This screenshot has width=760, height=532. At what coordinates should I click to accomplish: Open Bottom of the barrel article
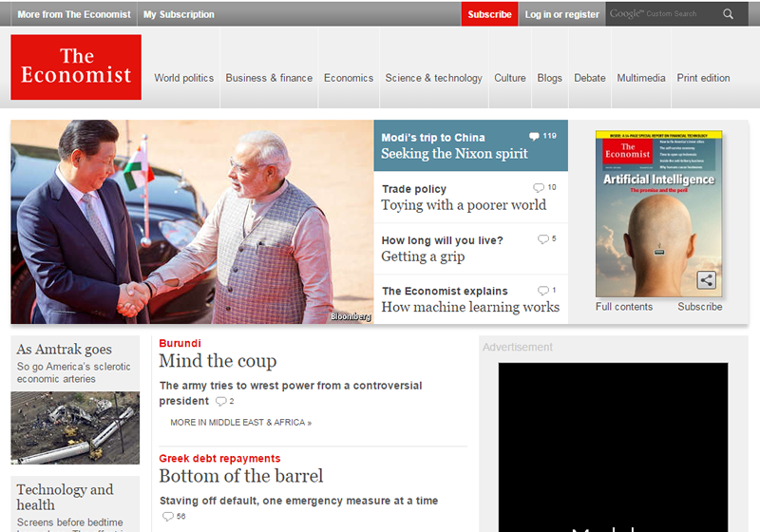(241, 476)
